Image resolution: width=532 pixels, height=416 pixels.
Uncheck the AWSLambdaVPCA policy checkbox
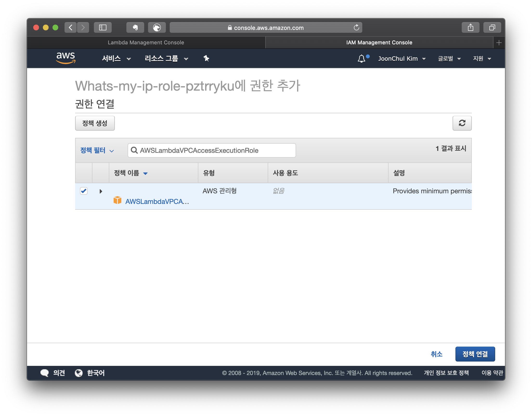(84, 191)
